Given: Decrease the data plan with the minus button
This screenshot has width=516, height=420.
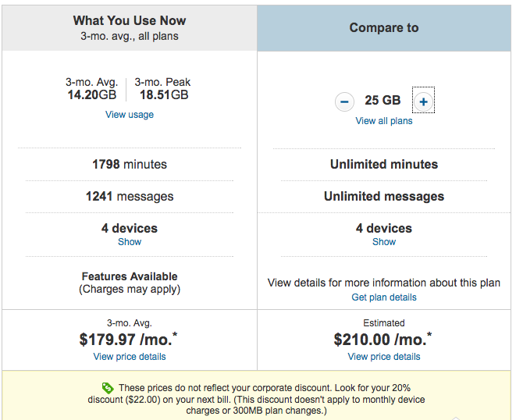Looking at the screenshot, I should [x=344, y=101].
